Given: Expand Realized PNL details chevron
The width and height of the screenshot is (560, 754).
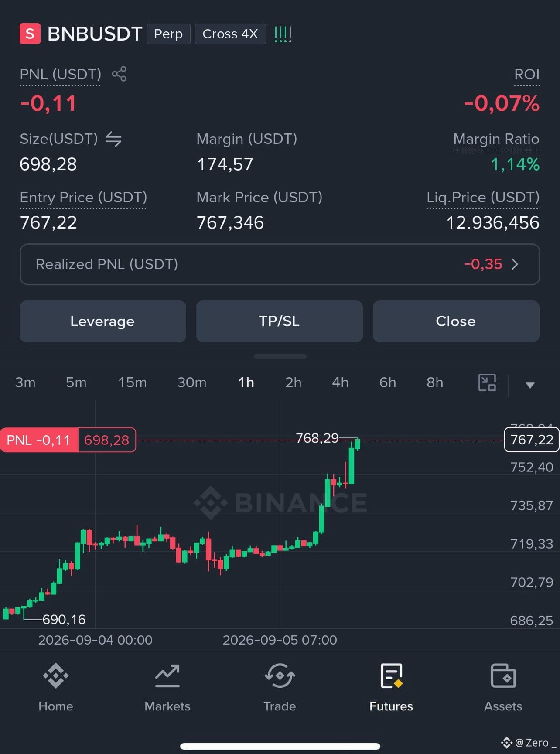Looking at the screenshot, I should pos(515,264).
